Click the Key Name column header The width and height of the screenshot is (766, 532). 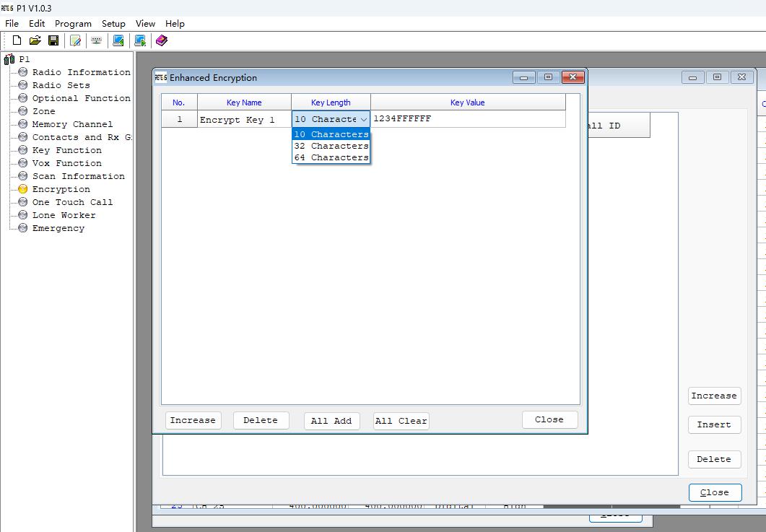point(244,103)
